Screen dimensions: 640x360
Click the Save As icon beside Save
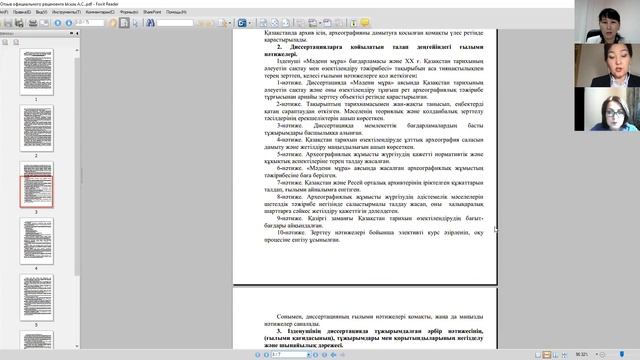pyautogui.click(x=19, y=23)
